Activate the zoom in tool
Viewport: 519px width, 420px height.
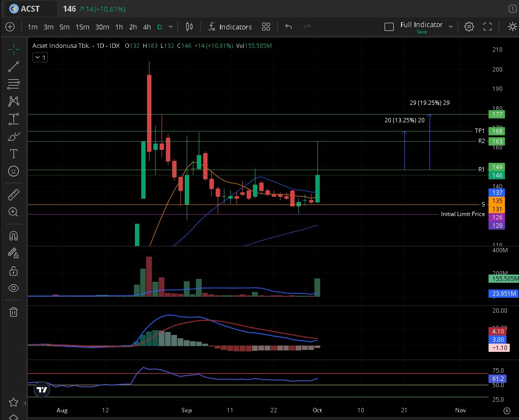pyautogui.click(x=14, y=212)
